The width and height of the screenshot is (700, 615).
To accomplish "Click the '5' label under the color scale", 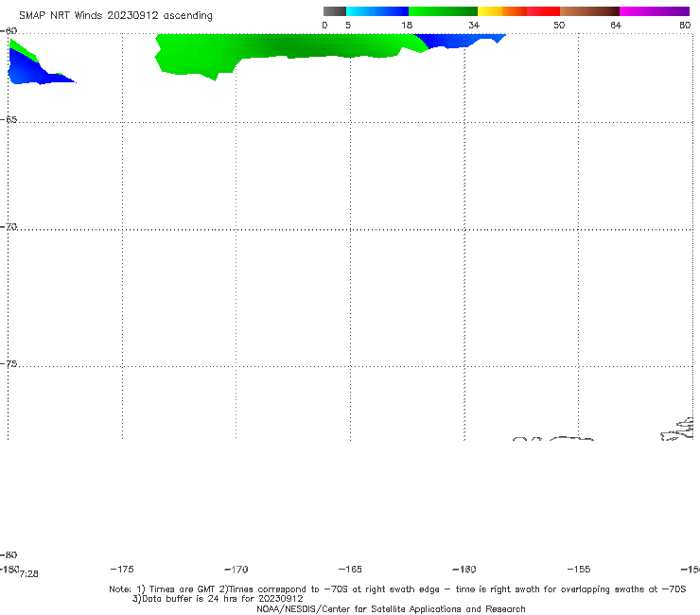I will (x=348, y=26).
